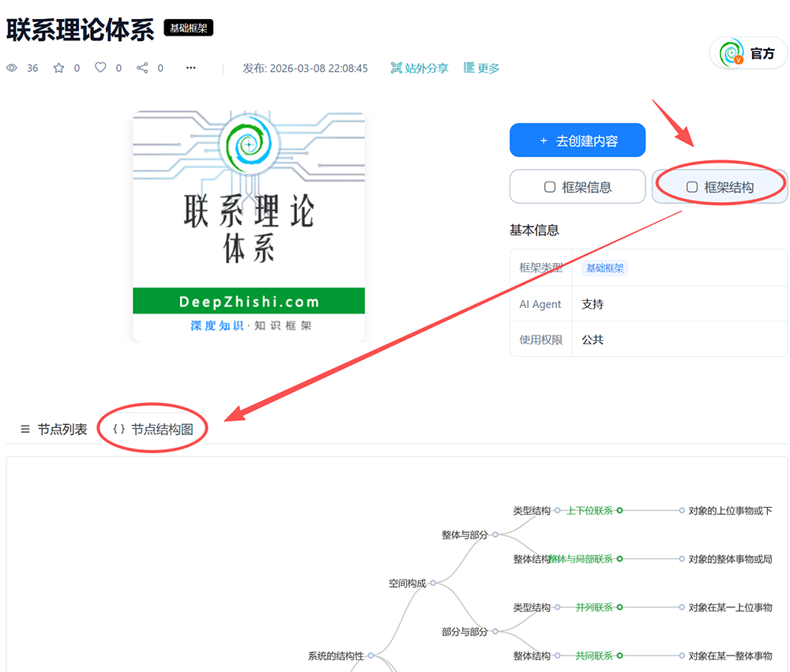Open the 框架结构 button

[x=720, y=187]
